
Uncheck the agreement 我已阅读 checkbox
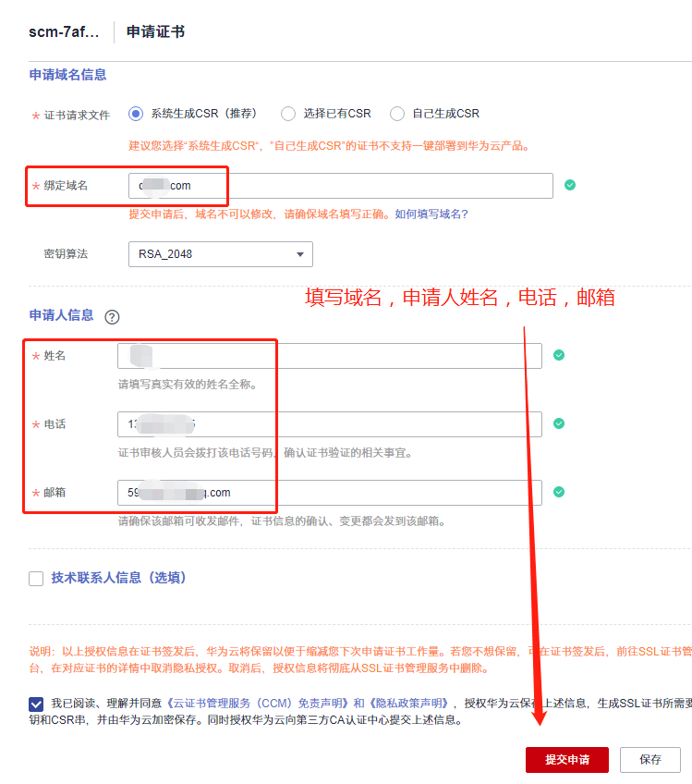[36, 704]
